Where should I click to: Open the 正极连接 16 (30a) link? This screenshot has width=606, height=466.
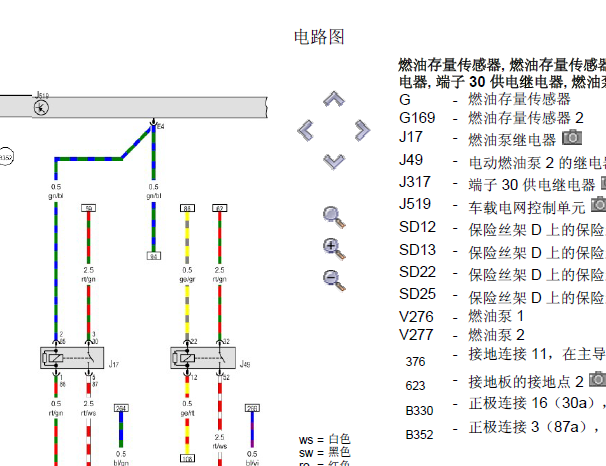(537, 403)
